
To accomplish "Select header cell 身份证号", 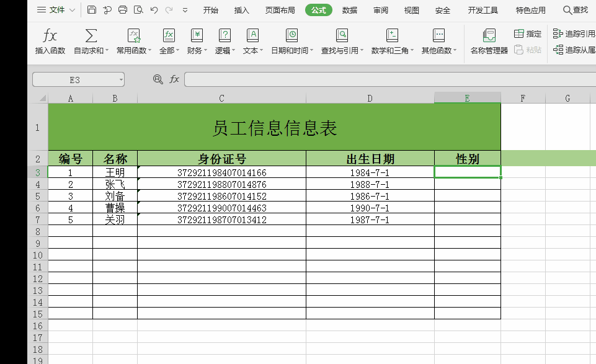I will coord(221,159).
